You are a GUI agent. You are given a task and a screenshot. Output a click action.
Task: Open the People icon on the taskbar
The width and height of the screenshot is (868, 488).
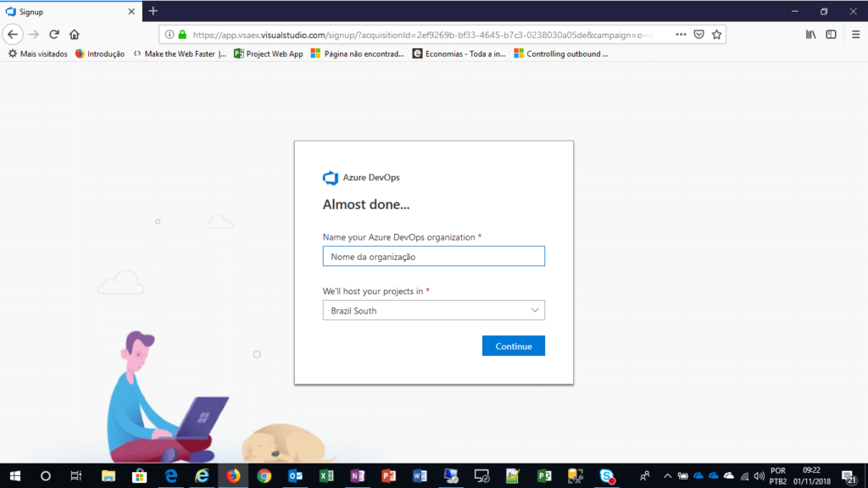(644, 476)
